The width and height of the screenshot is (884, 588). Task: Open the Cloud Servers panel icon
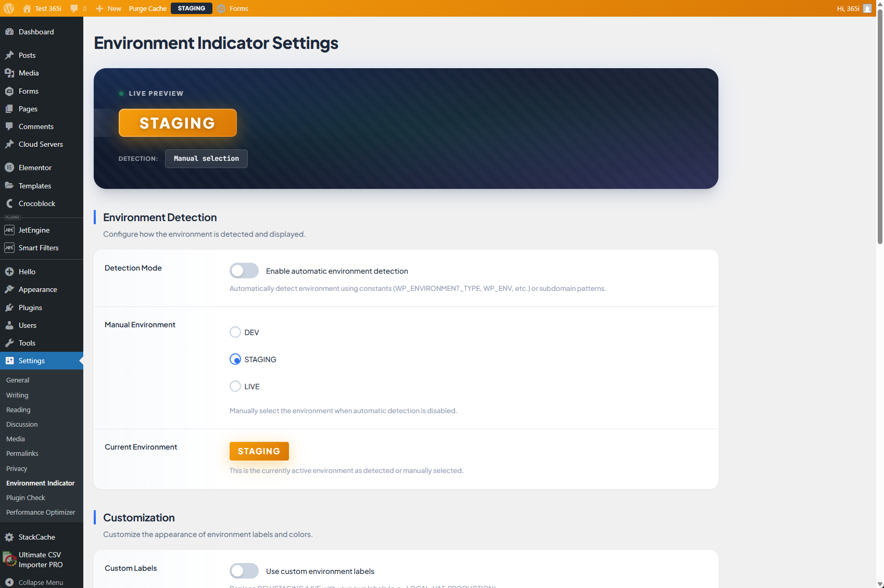point(10,144)
